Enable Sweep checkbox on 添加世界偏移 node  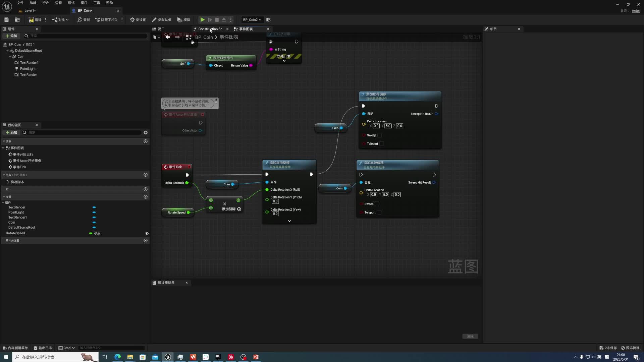point(380,135)
